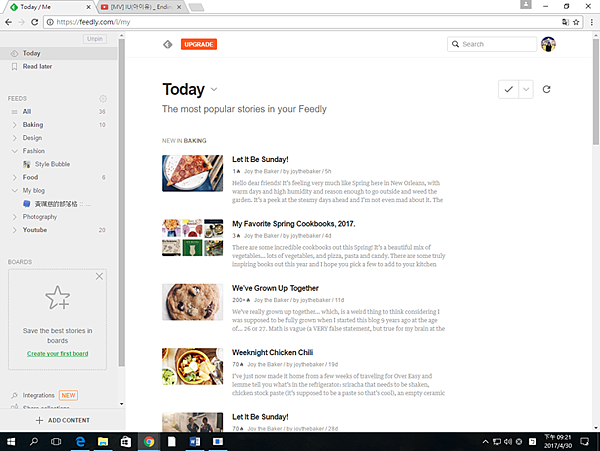Open the Windows Start menu

click(11, 442)
